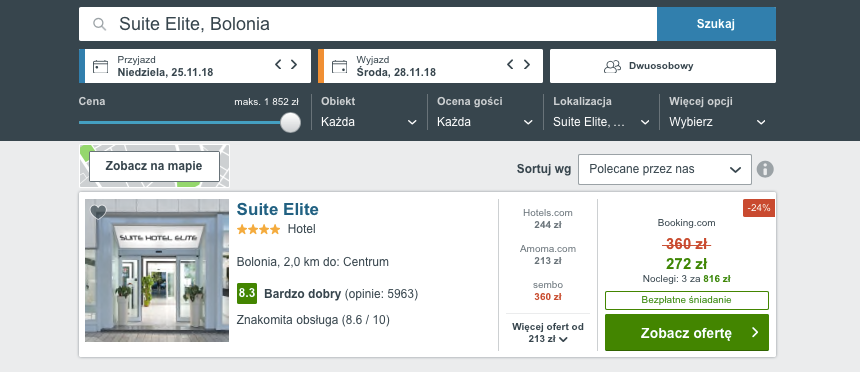Click the Zobacz ofertę button
860x372 pixels.
(x=687, y=332)
